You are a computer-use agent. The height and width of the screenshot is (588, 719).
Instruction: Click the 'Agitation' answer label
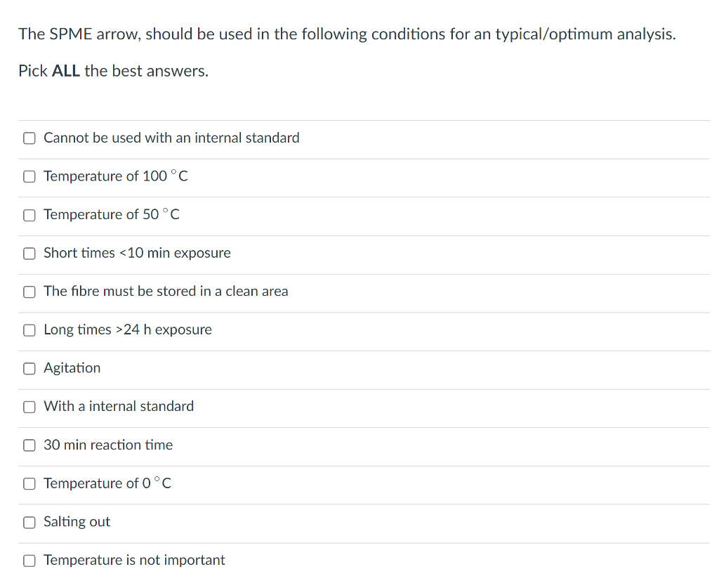click(x=72, y=368)
